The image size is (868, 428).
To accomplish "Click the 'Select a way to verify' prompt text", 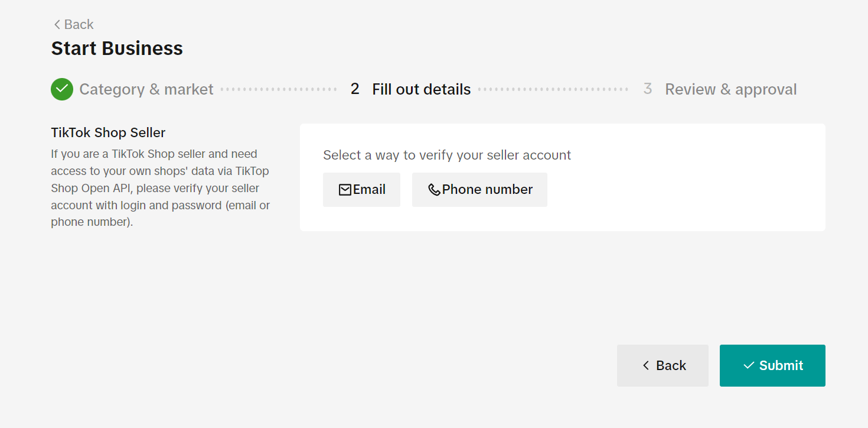I will tap(447, 155).
